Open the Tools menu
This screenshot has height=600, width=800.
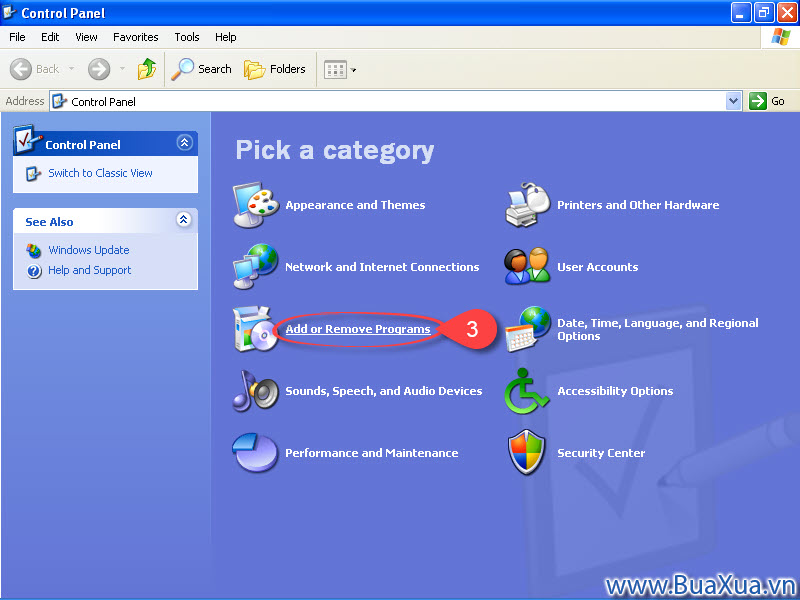tap(187, 37)
